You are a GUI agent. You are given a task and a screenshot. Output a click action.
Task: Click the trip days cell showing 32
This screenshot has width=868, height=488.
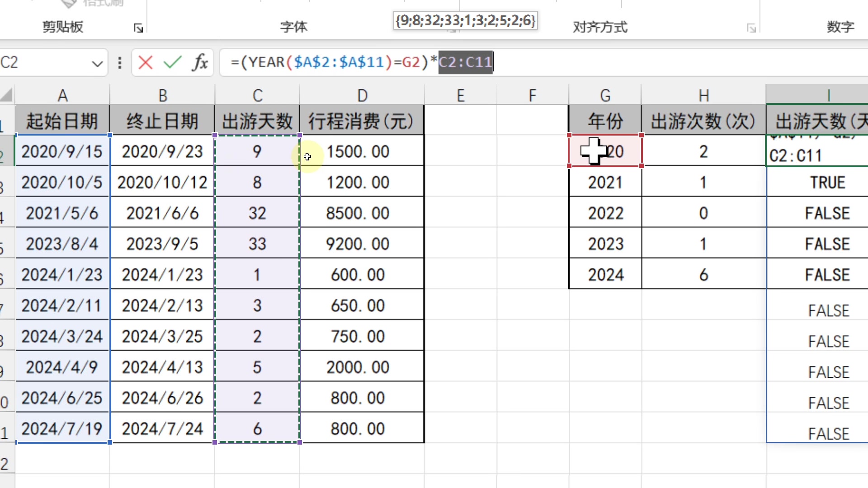click(x=257, y=213)
